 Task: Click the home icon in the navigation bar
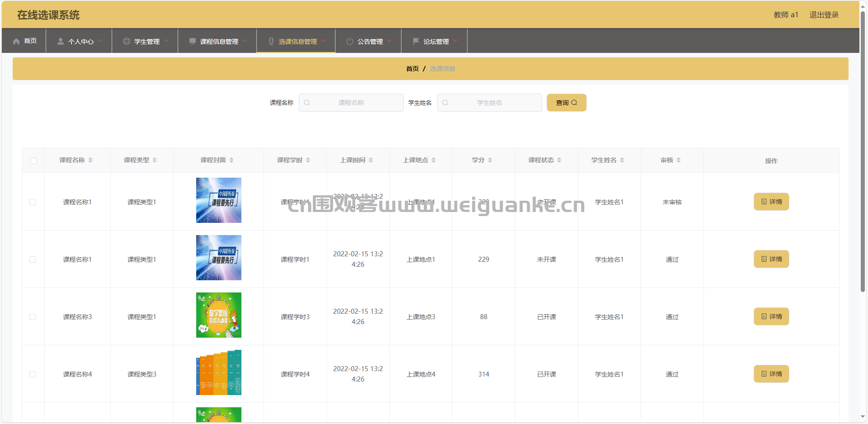click(16, 41)
